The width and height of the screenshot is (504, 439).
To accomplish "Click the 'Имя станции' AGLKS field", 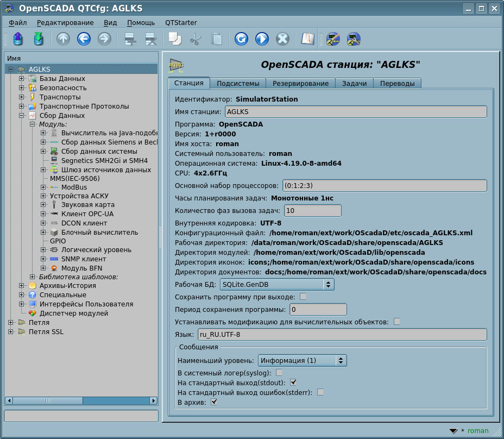I will click(x=356, y=111).
